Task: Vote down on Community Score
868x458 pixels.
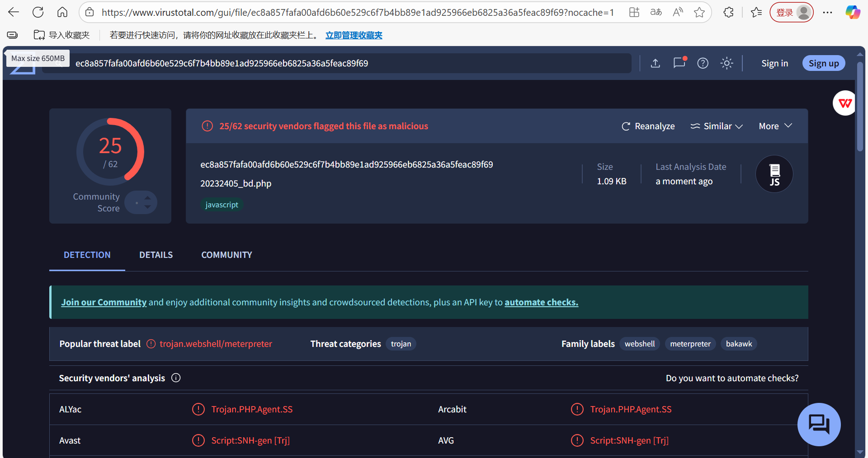Action: (147, 207)
